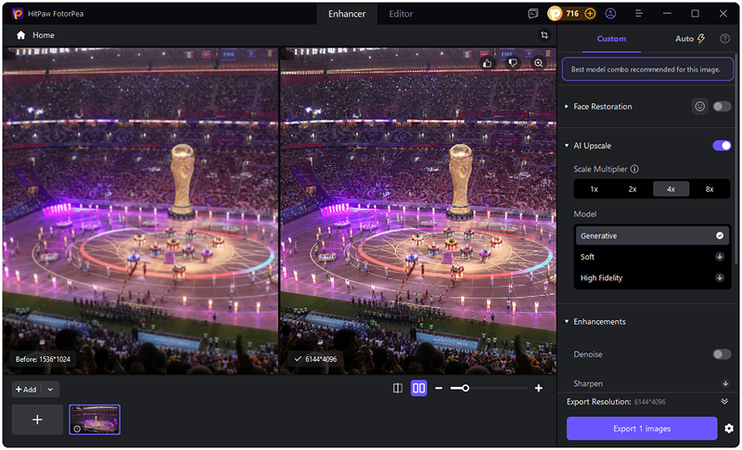The width and height of the screenshot is (742, 450).
Task: Open the crop tool icon
Action: 544,35
